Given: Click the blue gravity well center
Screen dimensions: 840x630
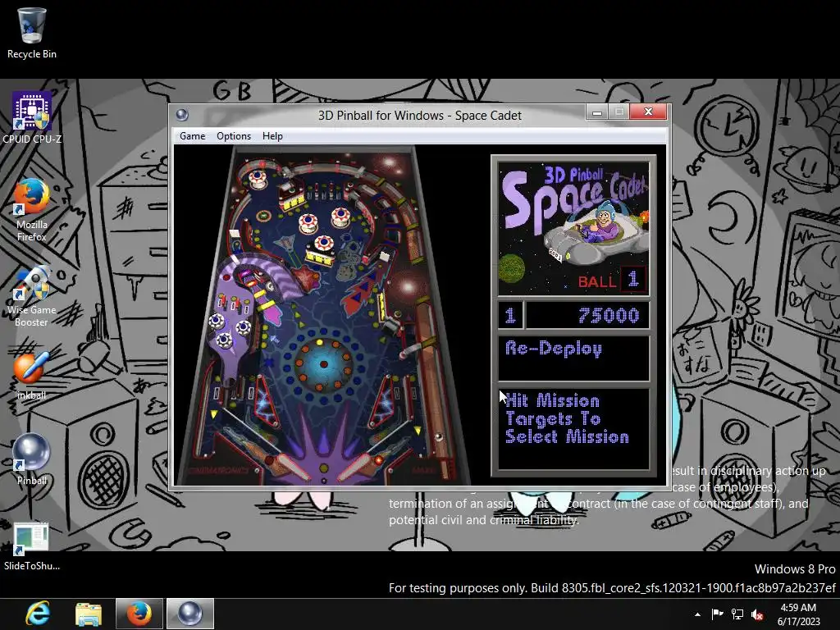Looking at the screenshot, I should (323, 364).
